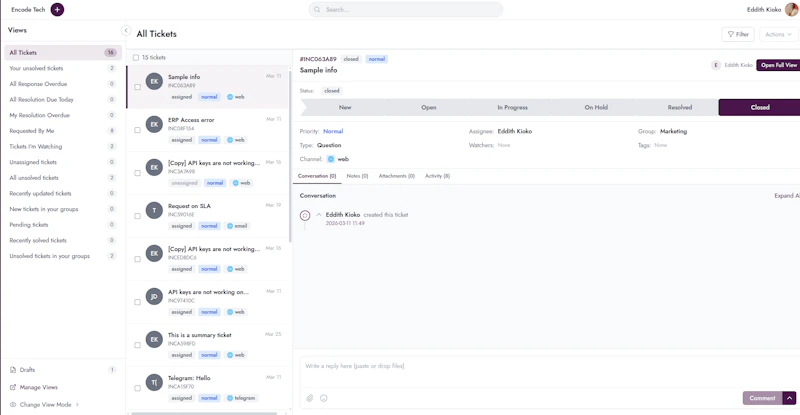Collapse the Eddith Kioko conversation entry caret

click(319, 215)
